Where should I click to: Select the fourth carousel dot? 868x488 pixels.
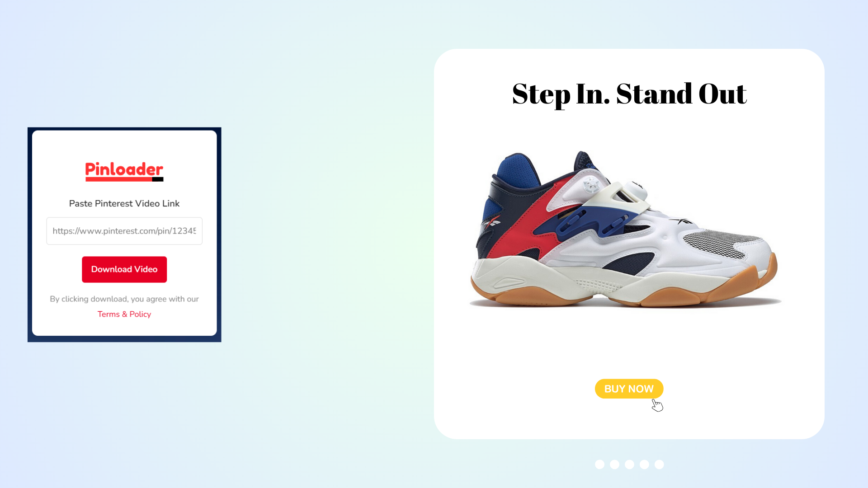(x=644, y=465)
